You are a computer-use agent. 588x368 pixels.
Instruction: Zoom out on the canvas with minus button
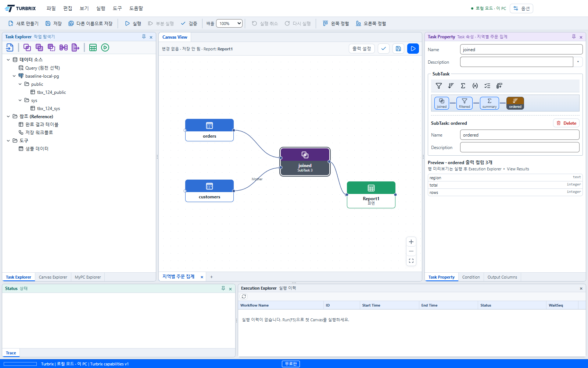click(x=411, y=251)
